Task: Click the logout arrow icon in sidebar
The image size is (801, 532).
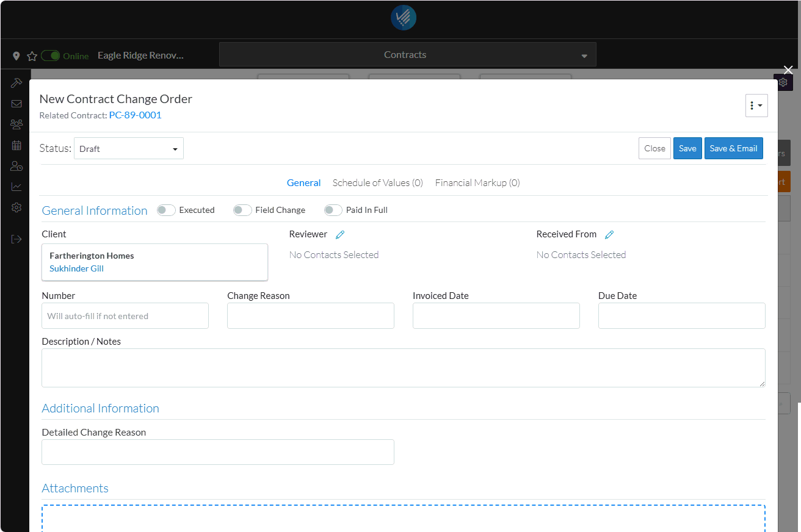Action: pyautogui.click(x=16, y=239)
